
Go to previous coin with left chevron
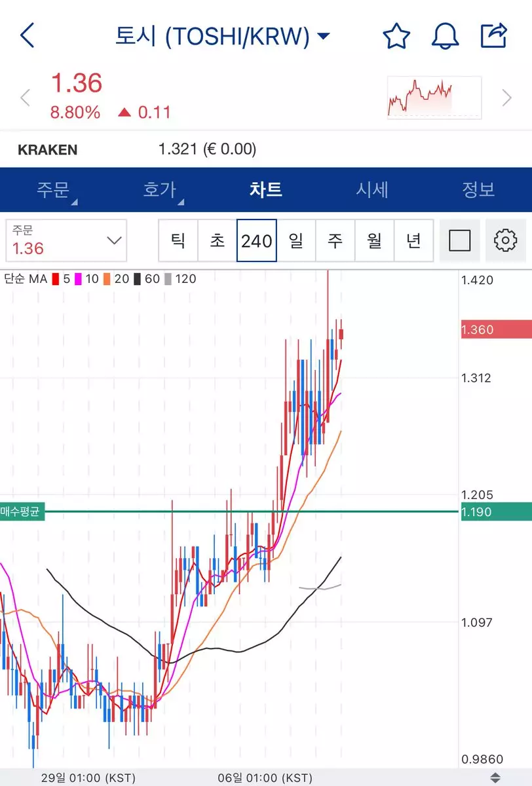(x=25, y=98)
